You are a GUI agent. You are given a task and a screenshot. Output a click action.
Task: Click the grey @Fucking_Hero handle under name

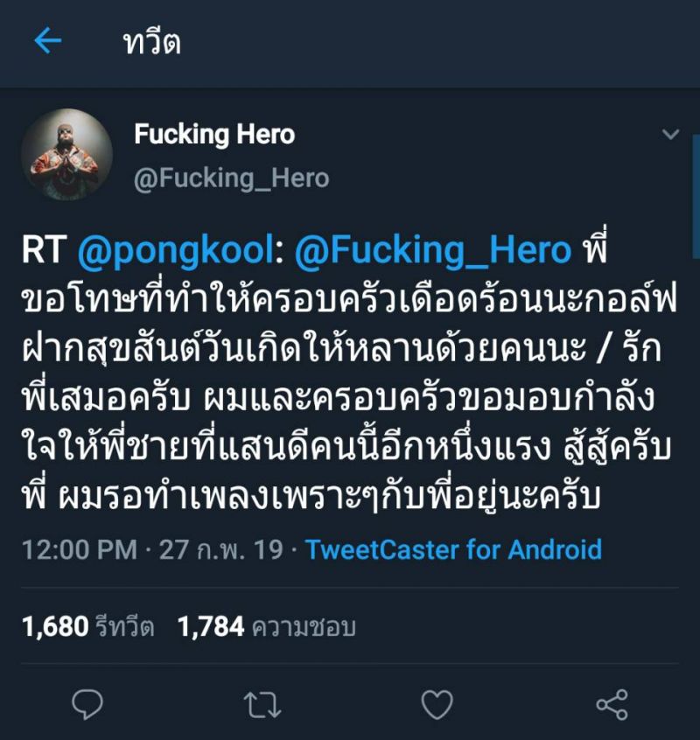tap(231, 178)
